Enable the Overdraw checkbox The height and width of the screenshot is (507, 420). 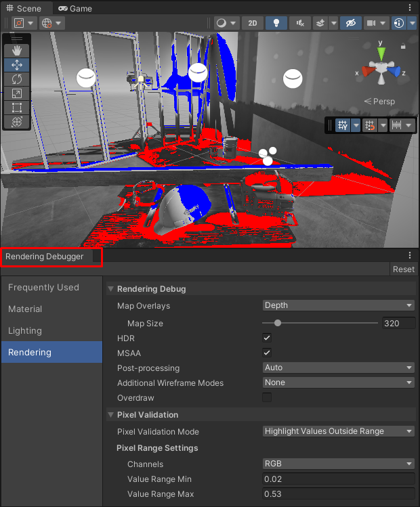(x=267, y=398)
